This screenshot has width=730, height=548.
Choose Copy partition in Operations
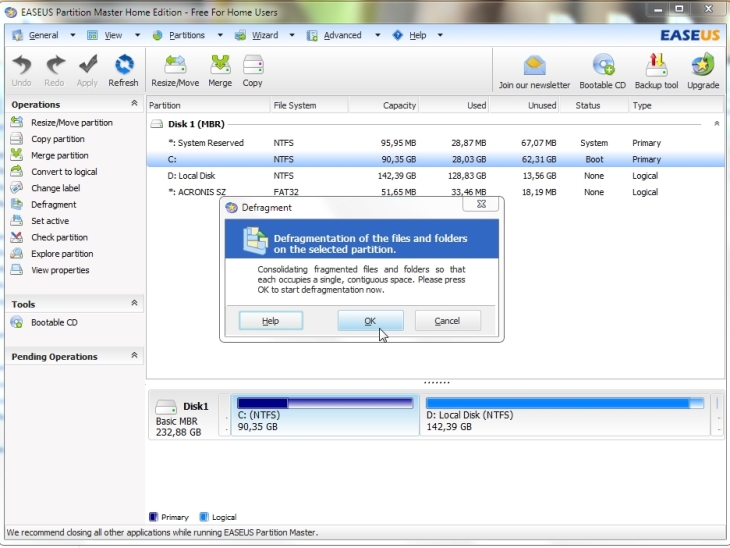pyautogui.click(x=48, y=139)
